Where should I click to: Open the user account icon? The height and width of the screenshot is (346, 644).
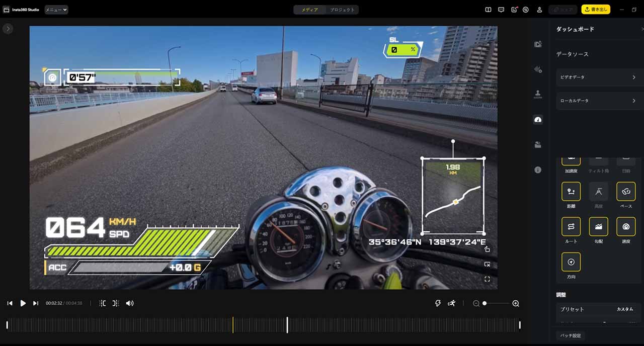coord(539,10)
